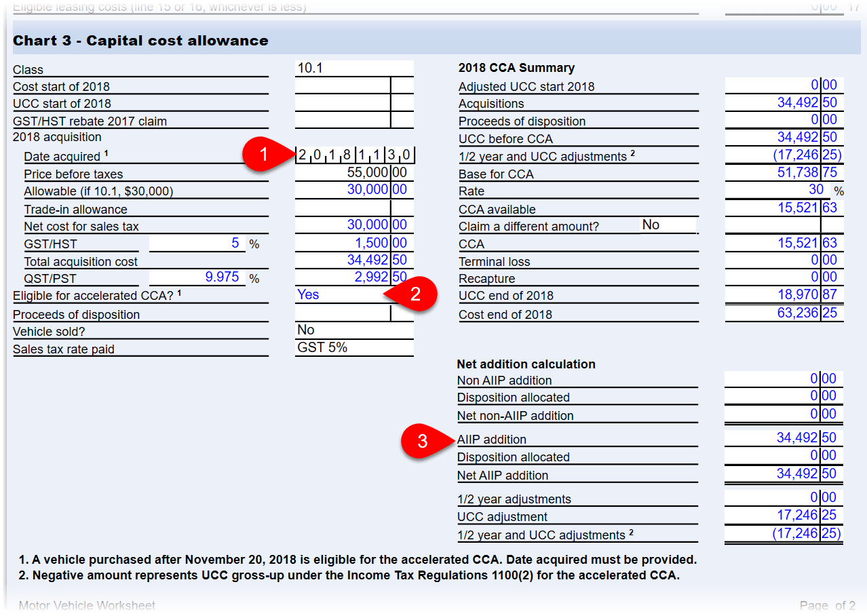Click the QST/PST rate field showing 9.975

[197, 277]
